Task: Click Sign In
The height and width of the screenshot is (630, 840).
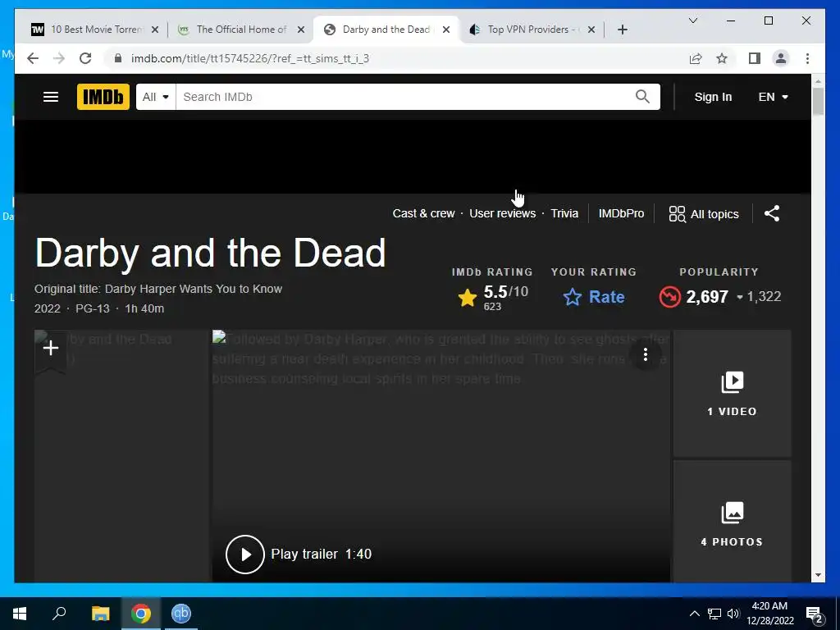Action: tap(713, 97)
